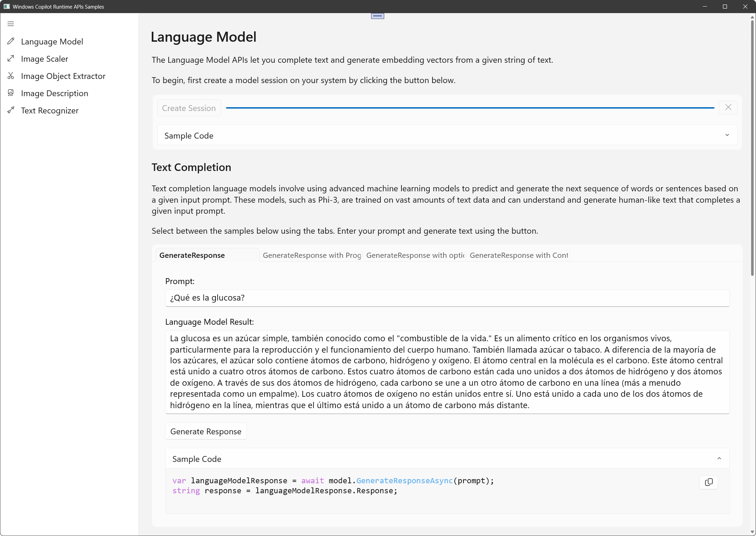Expand the top Sample Code section
The image size is (756, 536).
click(727, 135)
